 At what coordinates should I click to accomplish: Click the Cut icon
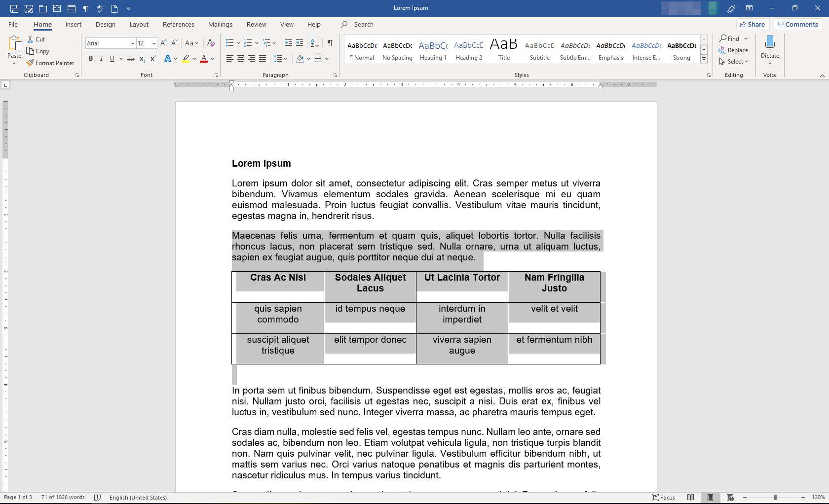30,39
